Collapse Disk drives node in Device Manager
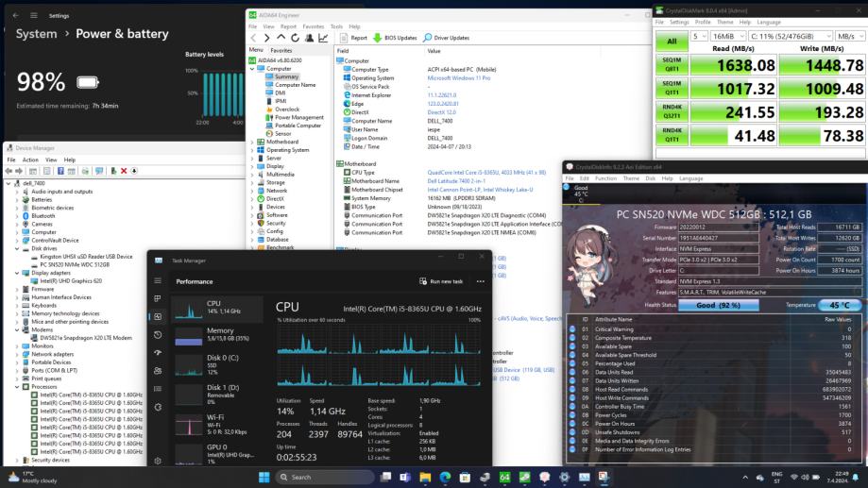868x488 pixels. click(18, 248)
